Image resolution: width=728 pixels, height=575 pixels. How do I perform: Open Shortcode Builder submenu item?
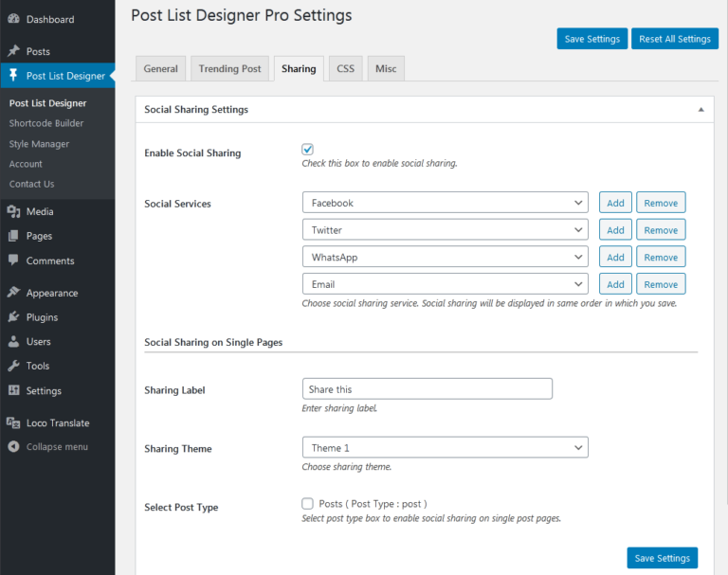pos(46,123)
